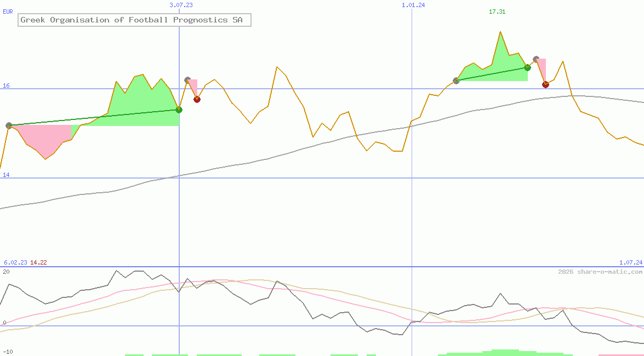The image size is (644, 356).
Task: Click the 6.02.23 start date label
Action: tap(15, 262)
